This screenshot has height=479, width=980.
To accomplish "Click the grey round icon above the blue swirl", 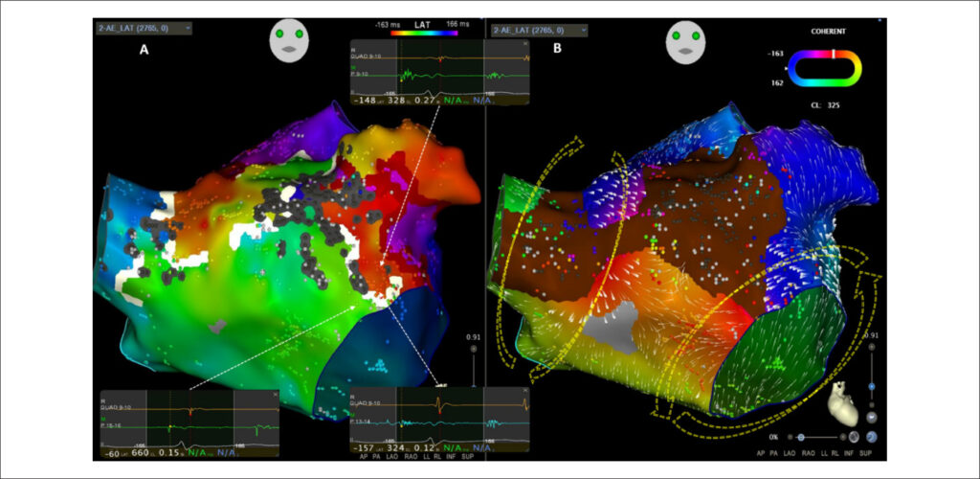I will pyautogui.click(x=872, y=417).
